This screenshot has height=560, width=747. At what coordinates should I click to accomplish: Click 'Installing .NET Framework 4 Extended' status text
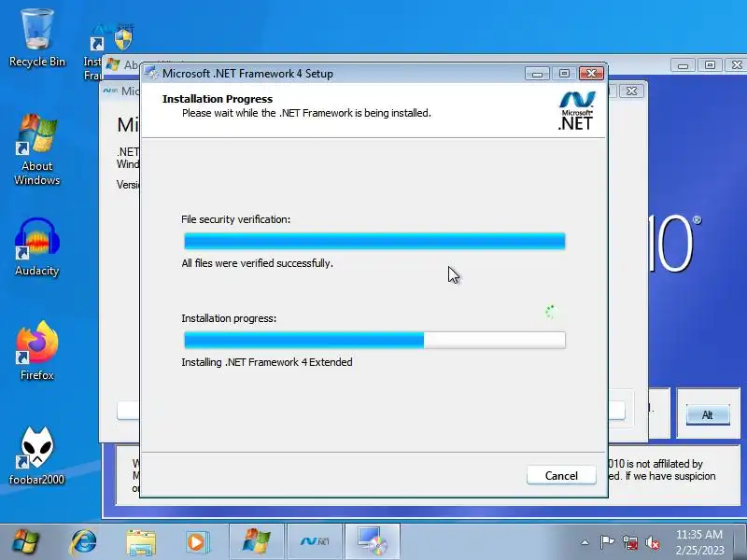point(267,362)
